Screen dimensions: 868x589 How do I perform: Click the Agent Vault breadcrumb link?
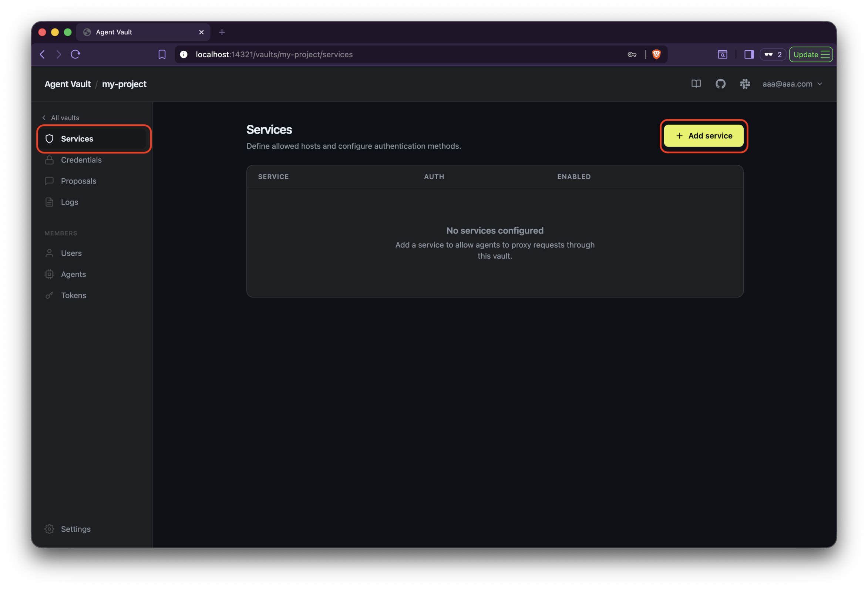(68, 84)
